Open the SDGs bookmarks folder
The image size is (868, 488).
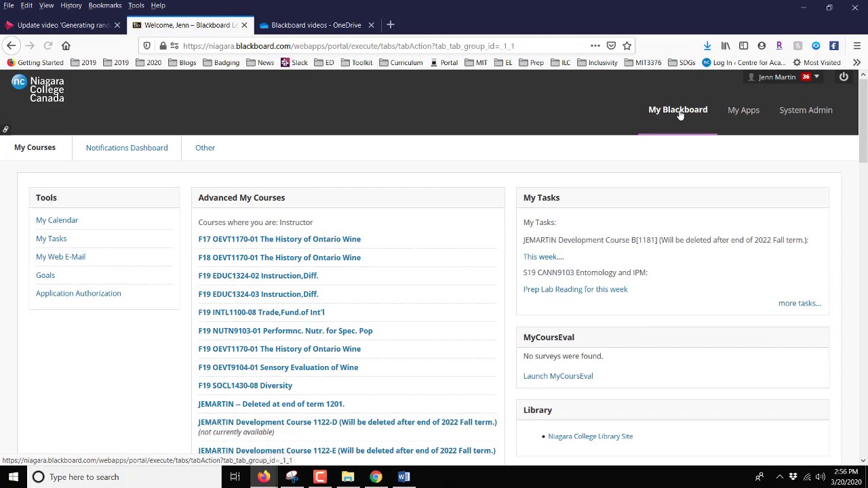pos(682,62)
